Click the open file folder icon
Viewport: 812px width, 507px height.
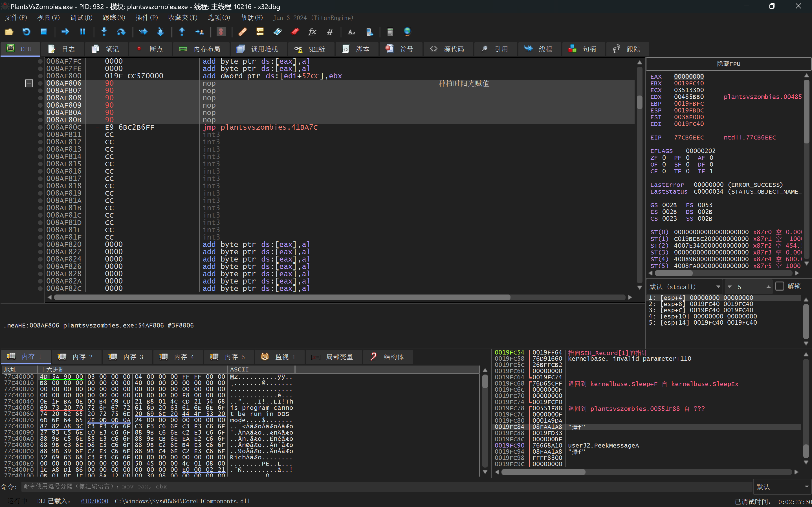coord(9,32)
